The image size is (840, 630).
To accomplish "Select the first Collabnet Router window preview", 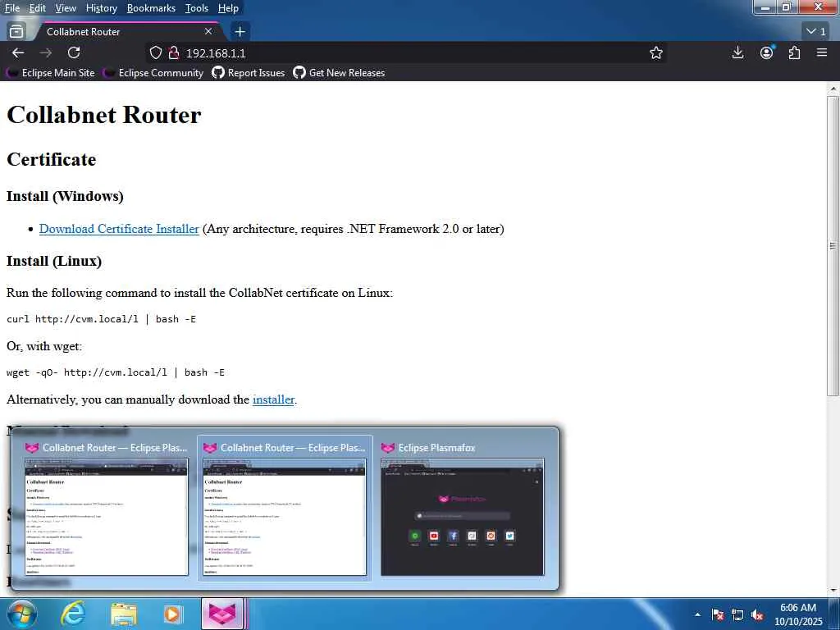I will (107, 509).
